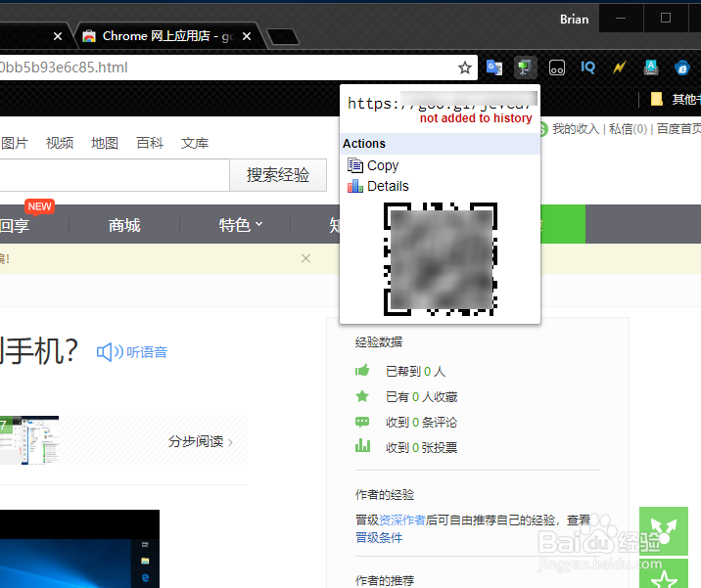701x588 pixels.
Task: Click the thumbs-up 已帮到 icon
Action: pyautogui.click(x=362, y=371)
